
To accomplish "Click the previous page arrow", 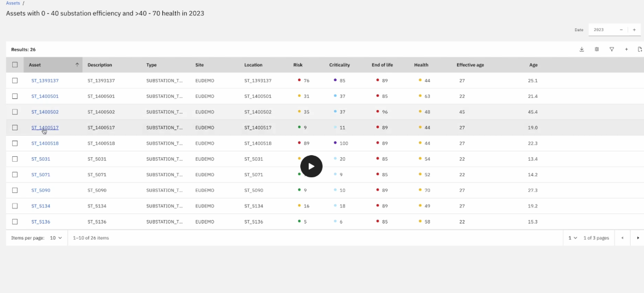I will click(622, 238).
